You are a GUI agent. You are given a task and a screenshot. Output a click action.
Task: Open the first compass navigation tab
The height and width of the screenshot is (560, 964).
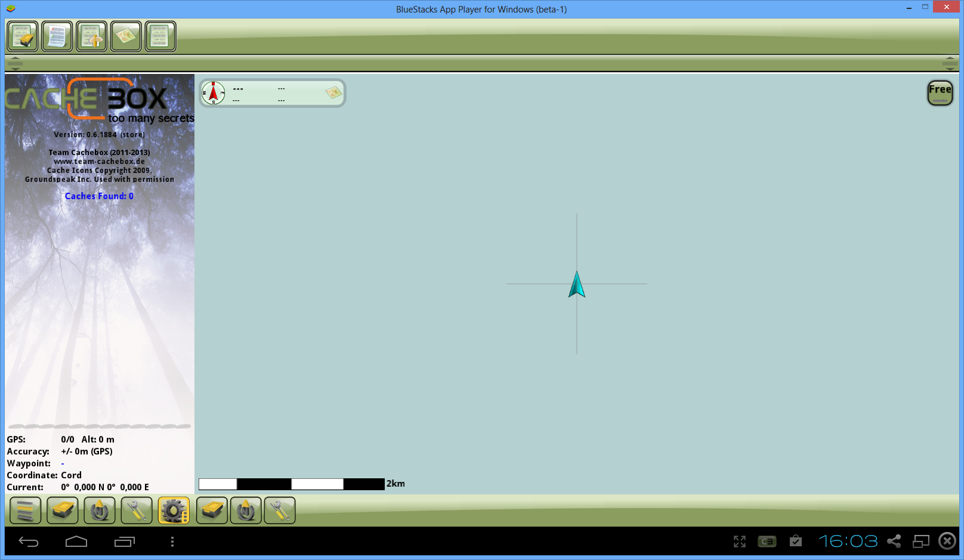click(x=100, y=511)
